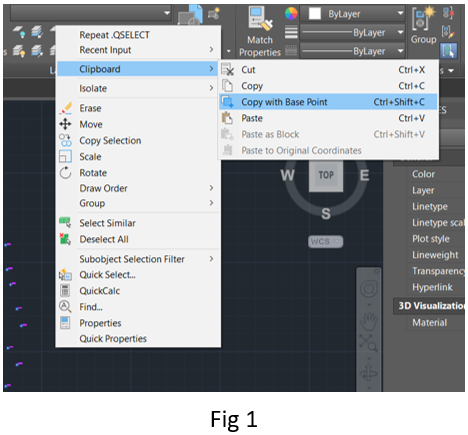Click the Select Similar icon
This screenshot has height=435, width=468.
click(65, 222)
